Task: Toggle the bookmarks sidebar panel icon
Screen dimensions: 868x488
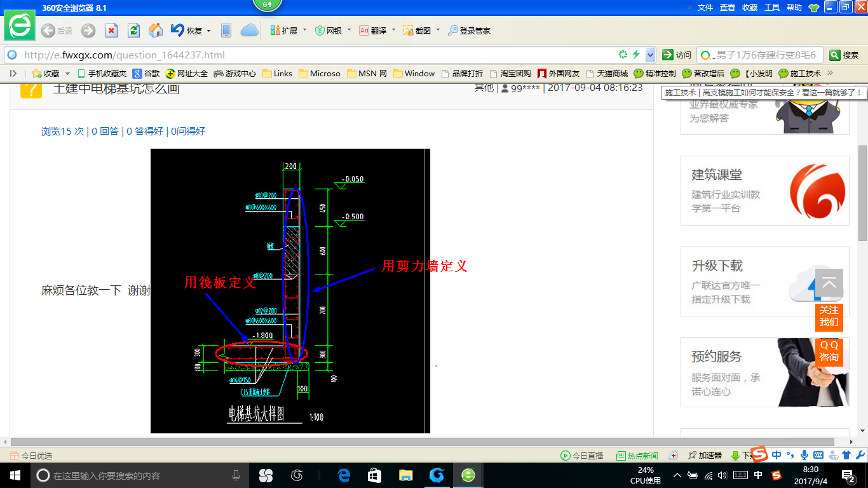Action: coord(13,74)
